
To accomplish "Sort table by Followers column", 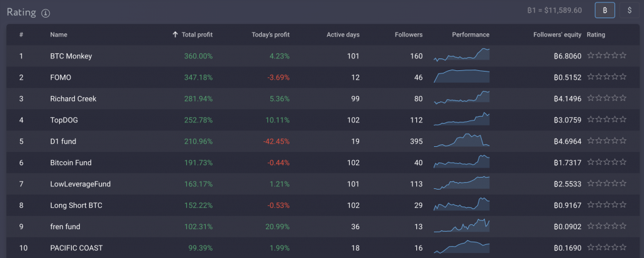I will click(x=408, y=35).
